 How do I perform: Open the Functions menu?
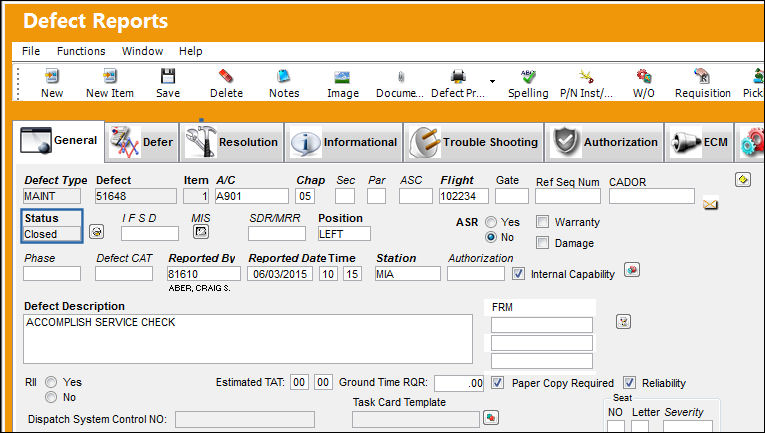pyautogui.click(x=81, y=51)
